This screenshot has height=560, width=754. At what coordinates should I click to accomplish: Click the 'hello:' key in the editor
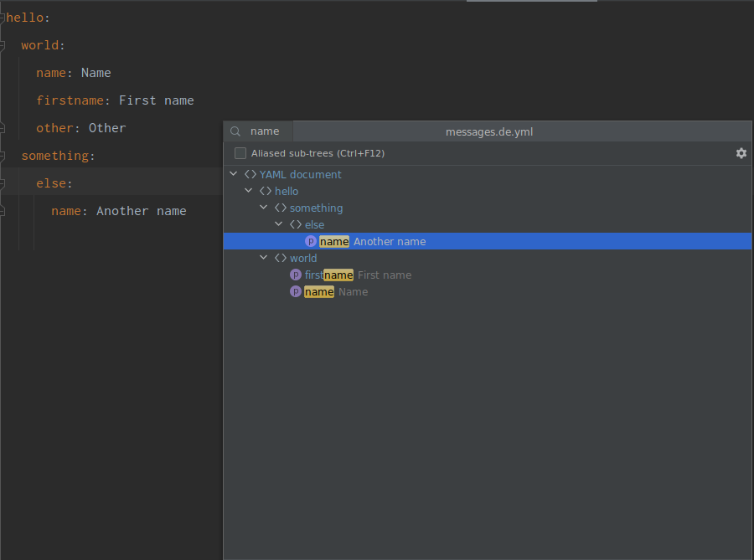28,18
